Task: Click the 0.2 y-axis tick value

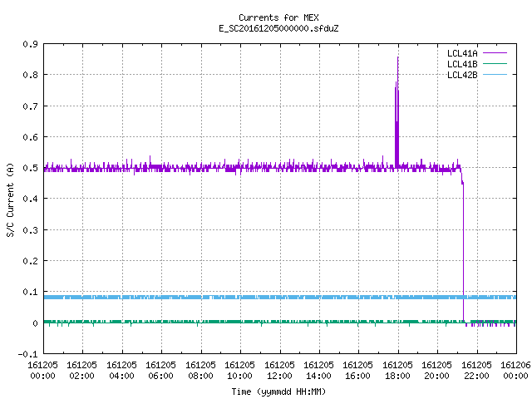Action: (x=30, y=261)
